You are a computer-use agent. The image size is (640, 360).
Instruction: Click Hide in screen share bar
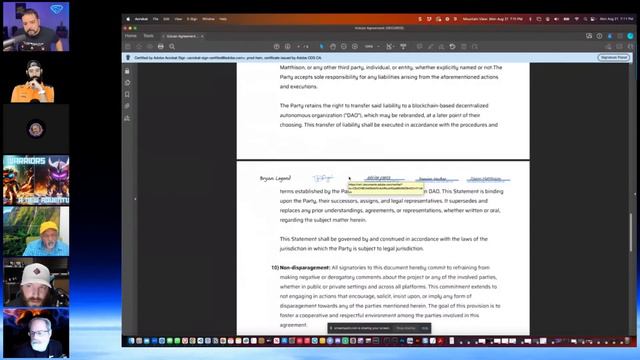point(425,328)
